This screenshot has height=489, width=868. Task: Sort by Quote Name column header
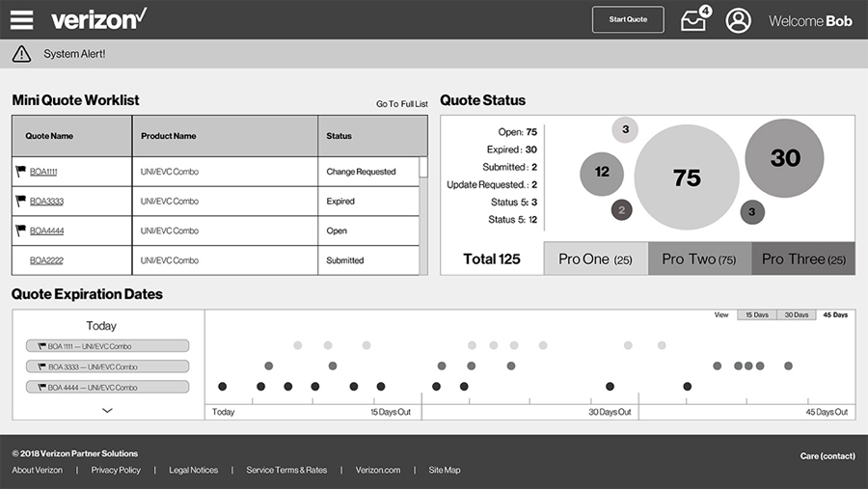[72, 136]
